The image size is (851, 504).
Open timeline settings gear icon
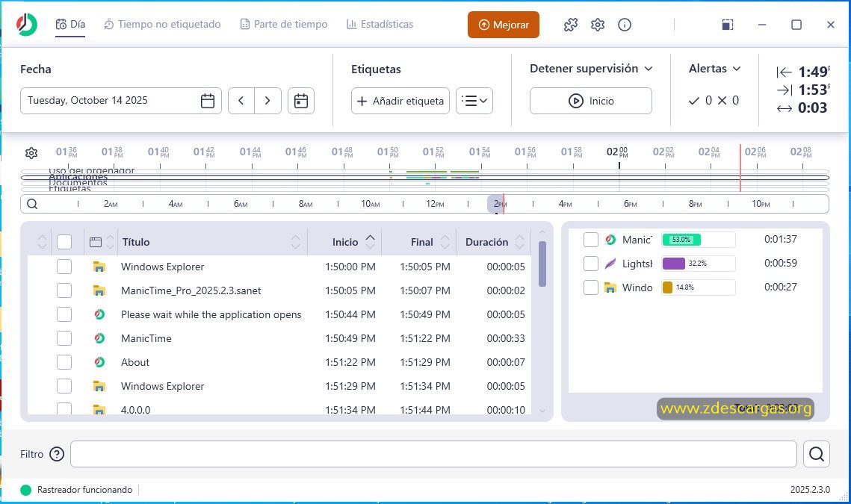(31, 153)
